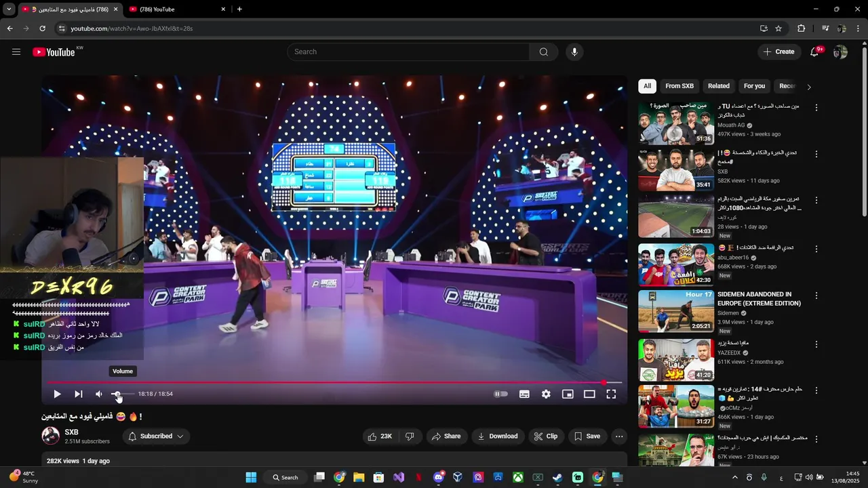Open Xbox app from the taskbar
Viewport: 868px width, 488px height.
(x=517, y=477)
